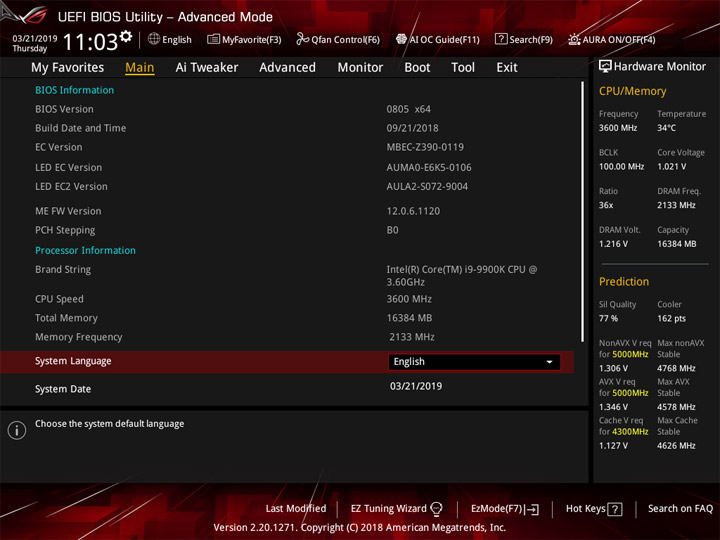Viewport: 720px width, 540px height.
Task: Click the Hot Keys question mark icon
Action: pyautogui.click(x=615, y=509)
